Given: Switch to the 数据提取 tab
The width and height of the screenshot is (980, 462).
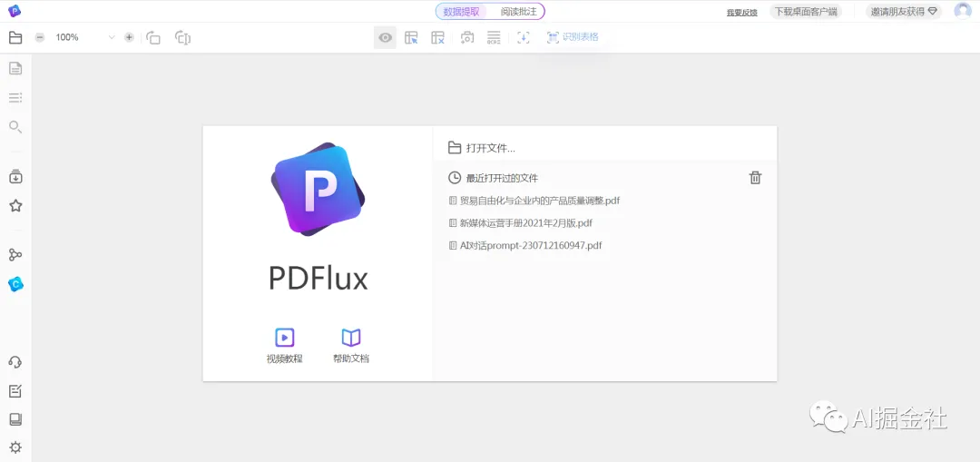Looking at the screenshot, I should click(x=461, y=11).
